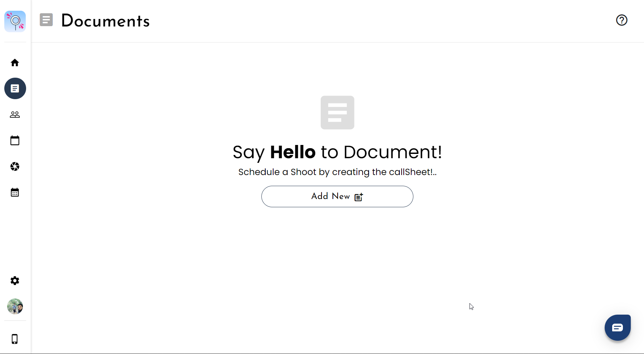
Task: Open the app logo at top left
Action: point(15,21)
